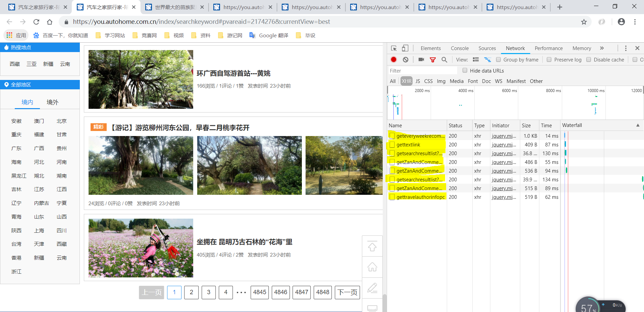Image resolution: width=644 pixels, height=312 pixels.
Task: Open the browser home page
Action: [x=50, y=22]
